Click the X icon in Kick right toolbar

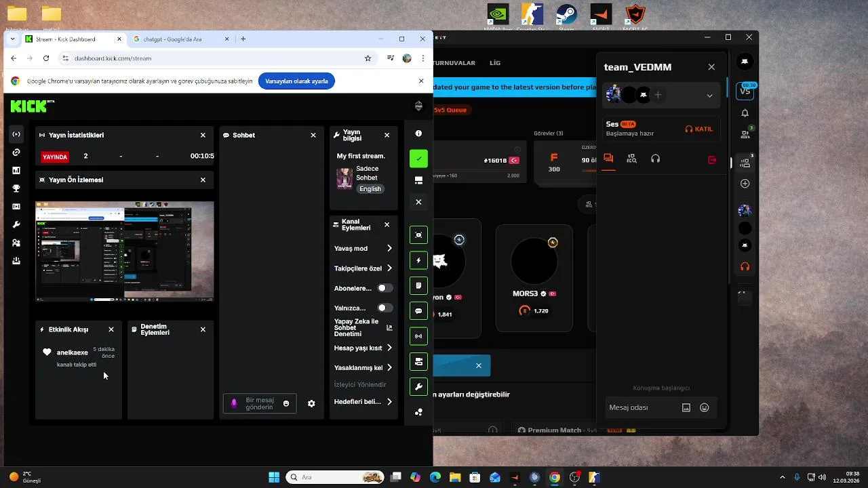pyautogui.click(x=418, y=202)
